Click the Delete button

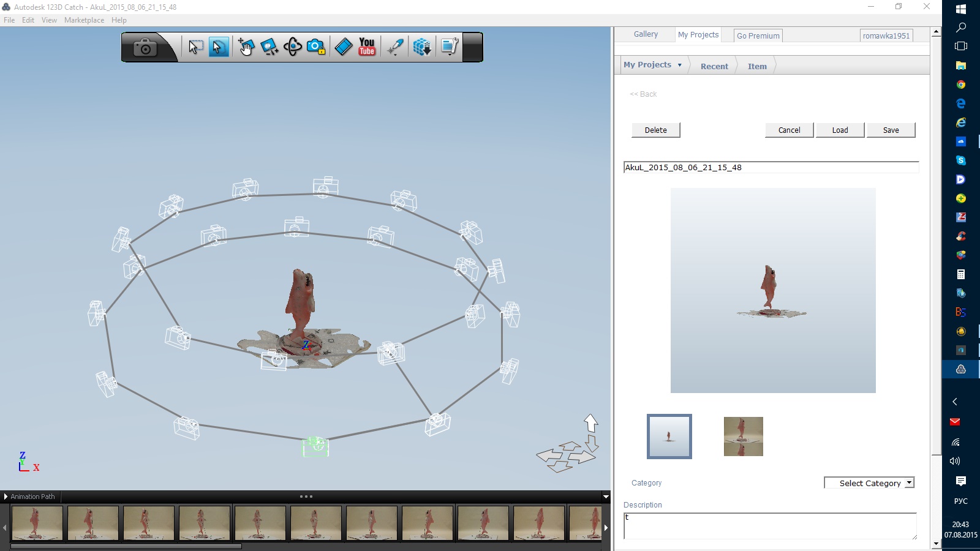655,130
